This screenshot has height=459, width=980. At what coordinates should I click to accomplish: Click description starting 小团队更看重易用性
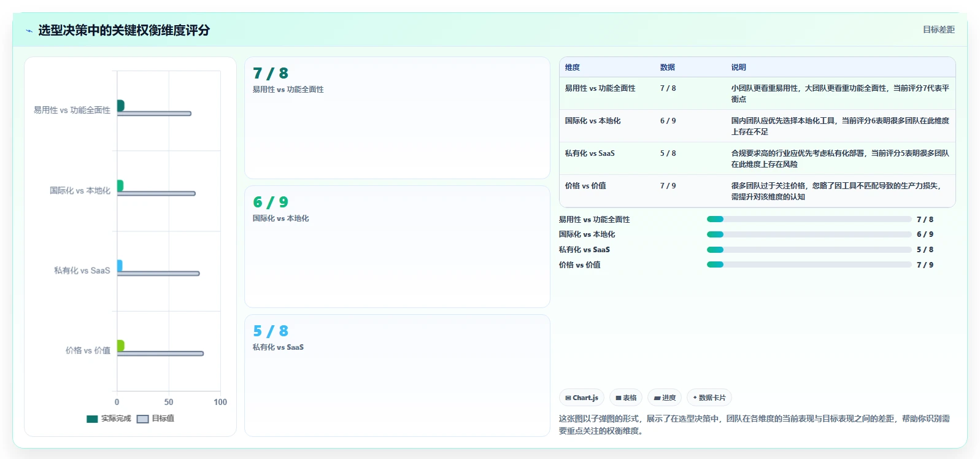coord(840,93)
